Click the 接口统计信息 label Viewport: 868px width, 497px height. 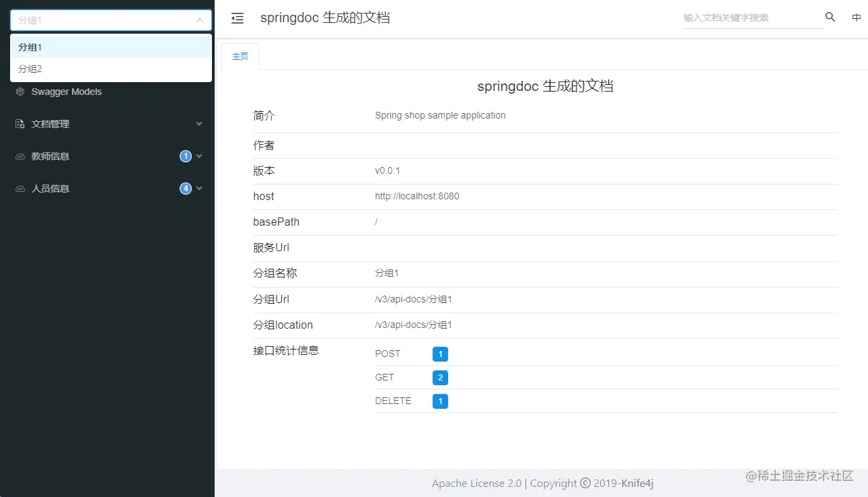tap(286, 350)
